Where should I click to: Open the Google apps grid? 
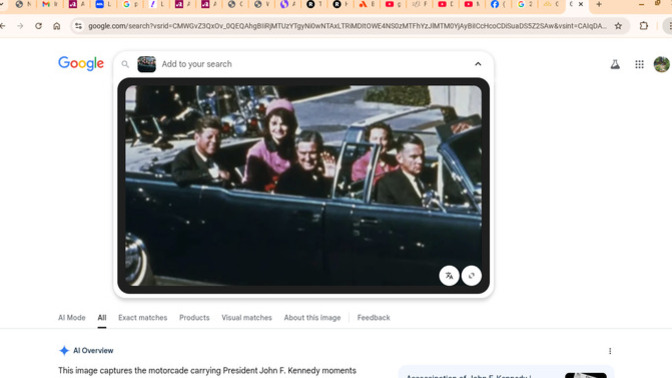[x=639, y=64]
